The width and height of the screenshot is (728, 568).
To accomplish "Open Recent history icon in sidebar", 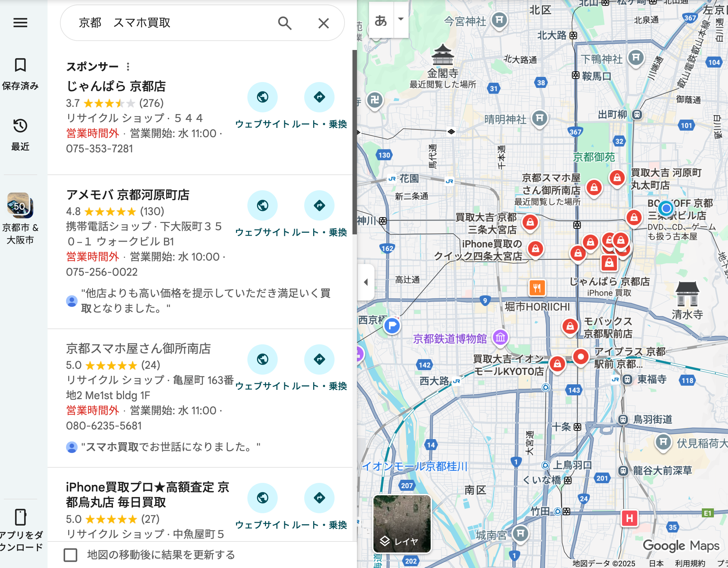I will (20, 126).
